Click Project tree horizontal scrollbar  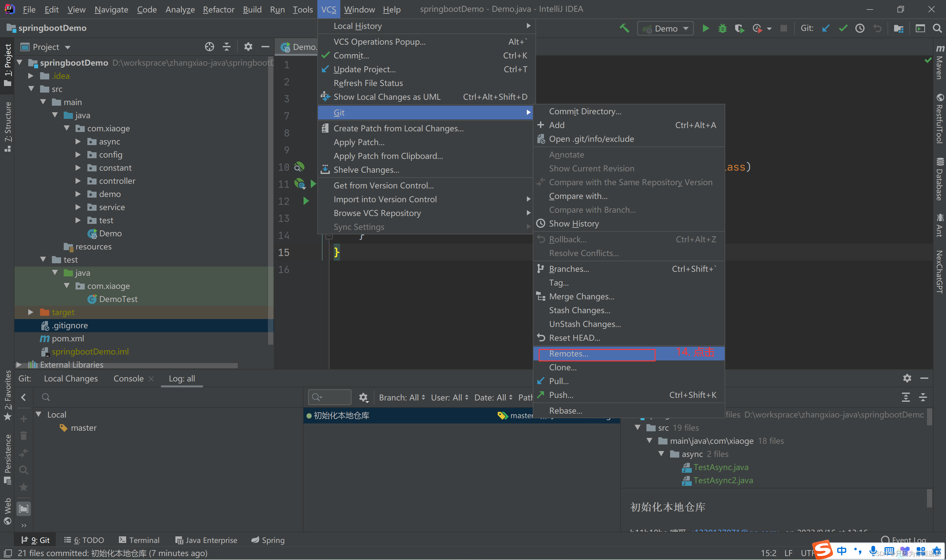tap(127, 365)
